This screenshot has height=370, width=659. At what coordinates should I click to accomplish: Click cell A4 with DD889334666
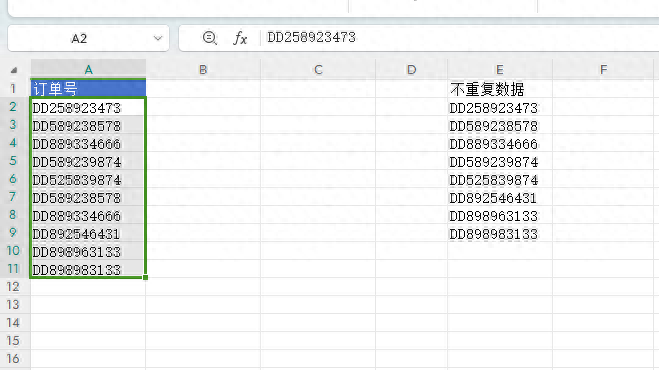[x=88, y=143]
